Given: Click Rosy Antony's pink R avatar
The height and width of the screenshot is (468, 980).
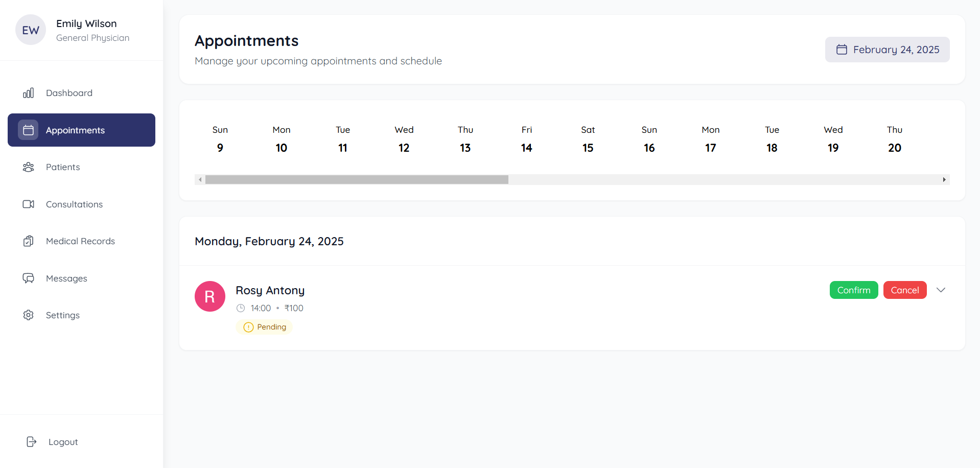Looking at the screenshot, I should tap(210, 296).
